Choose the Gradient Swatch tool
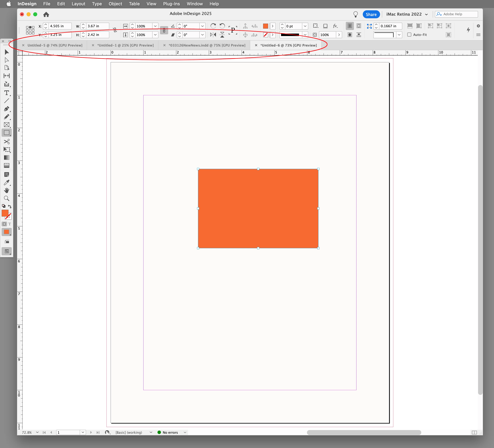 click(x=7, y=158)
